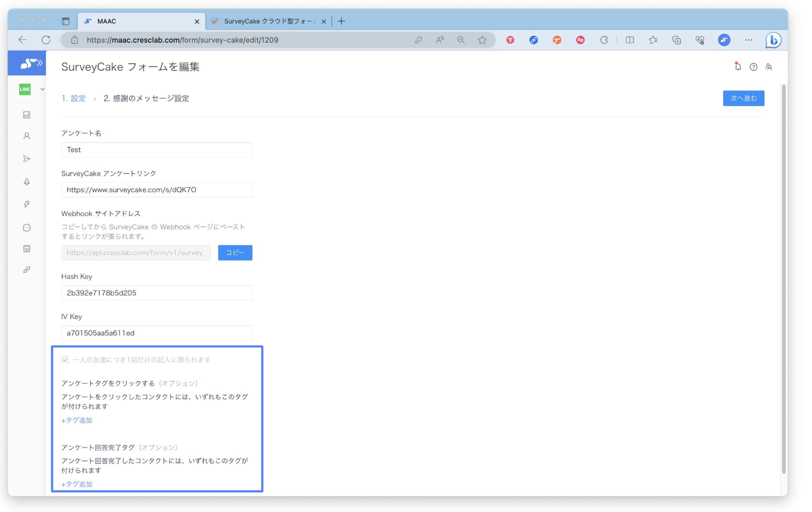Open notifications bell in page header

tap(737, 66)
